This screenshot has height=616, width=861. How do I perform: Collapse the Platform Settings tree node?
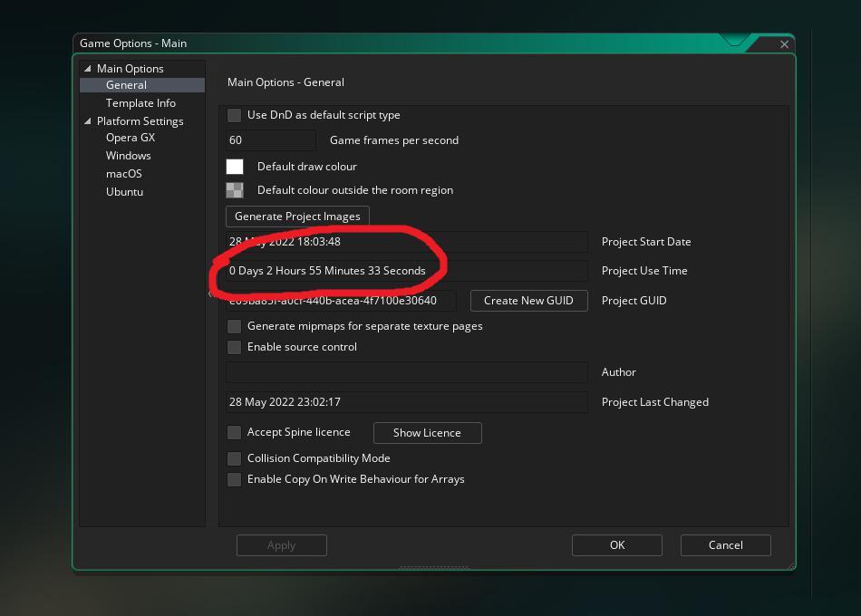point(88,121)
